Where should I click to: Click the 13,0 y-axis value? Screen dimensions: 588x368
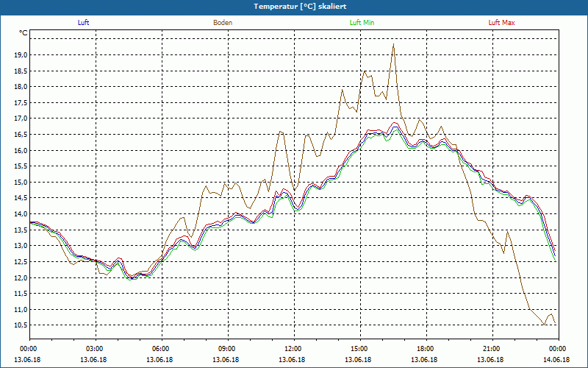(x=21, y=246)
